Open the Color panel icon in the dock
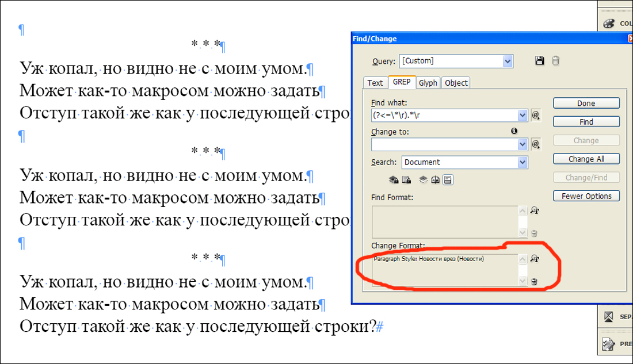The image size is (633, 364). point(609,24)
